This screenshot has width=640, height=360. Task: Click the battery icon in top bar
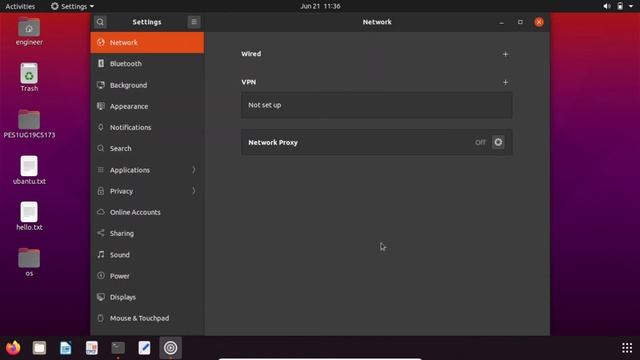[620, 6]
